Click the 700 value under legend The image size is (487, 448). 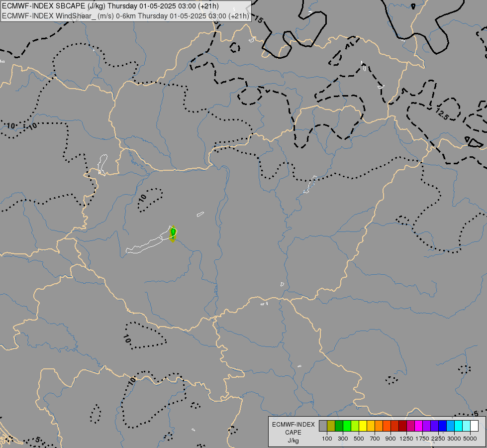375,439
